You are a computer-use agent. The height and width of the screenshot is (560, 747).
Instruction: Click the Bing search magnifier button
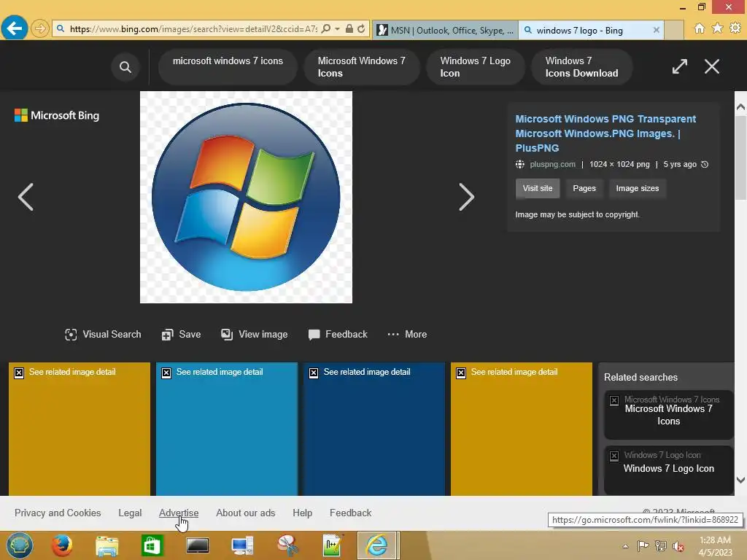(125, 67)
